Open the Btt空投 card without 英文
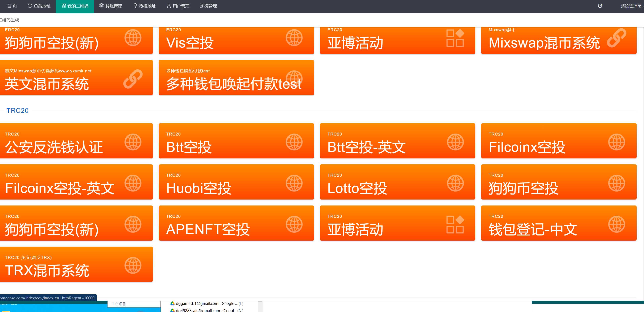The width and height of the screenshot is (644, 312). click(x=236, y=141)
